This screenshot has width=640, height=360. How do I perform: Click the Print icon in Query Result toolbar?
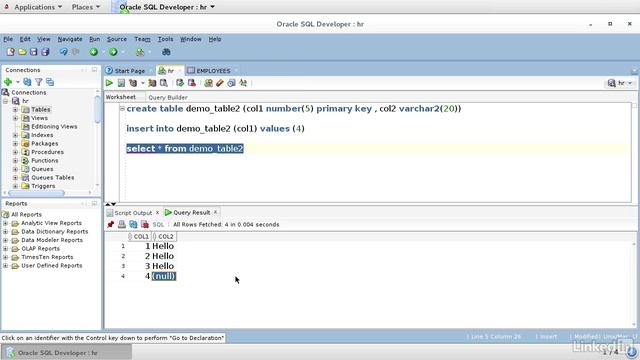click(x=122, y=224)
